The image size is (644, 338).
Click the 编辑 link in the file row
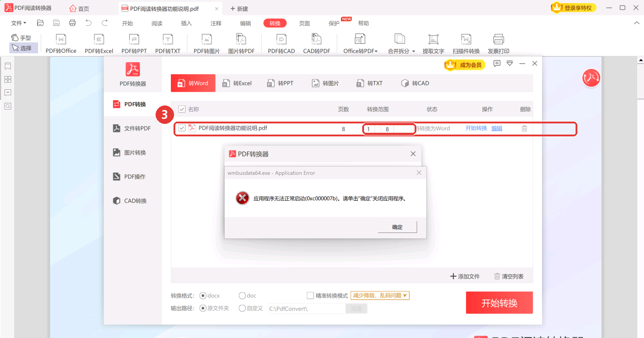(497, 128)
